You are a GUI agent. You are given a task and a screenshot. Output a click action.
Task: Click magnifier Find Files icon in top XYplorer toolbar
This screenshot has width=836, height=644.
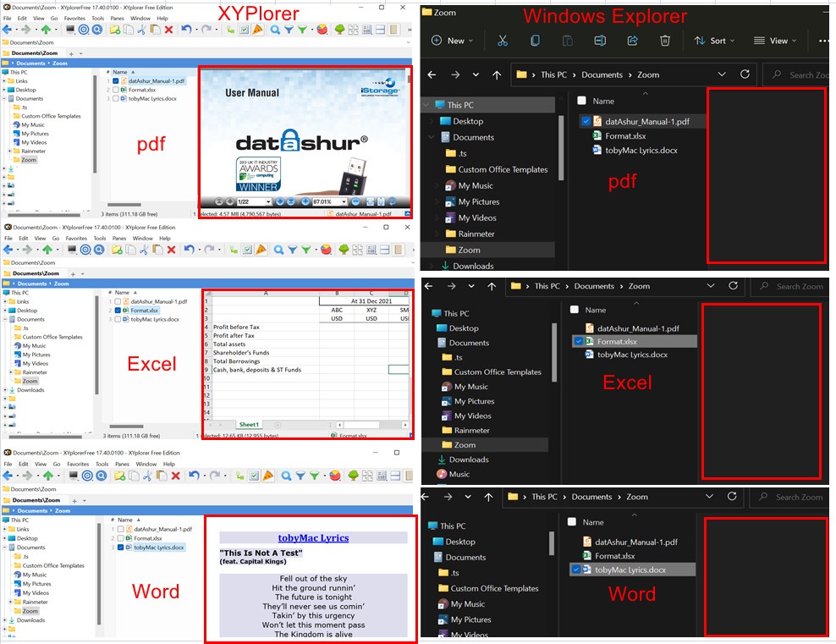coord(275,30)
